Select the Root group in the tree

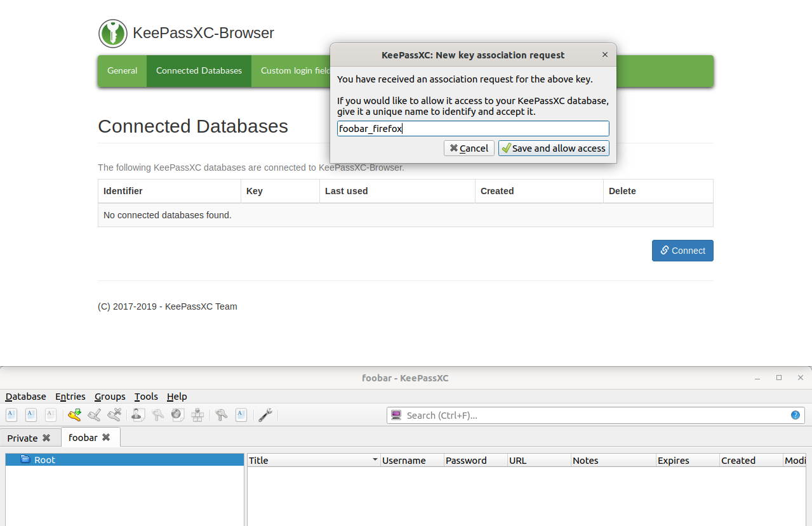coord(124,459)
